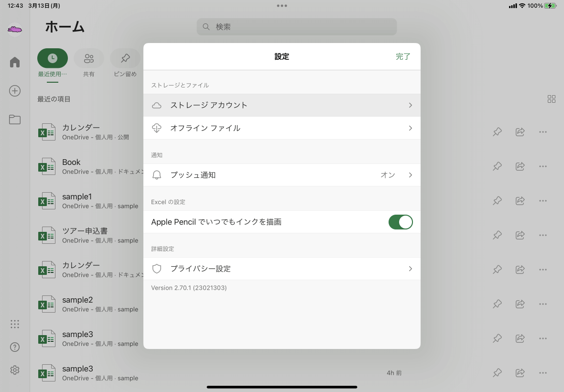
Task: Tap the Wi-Fi indicator in status bar
Action: 522,6
